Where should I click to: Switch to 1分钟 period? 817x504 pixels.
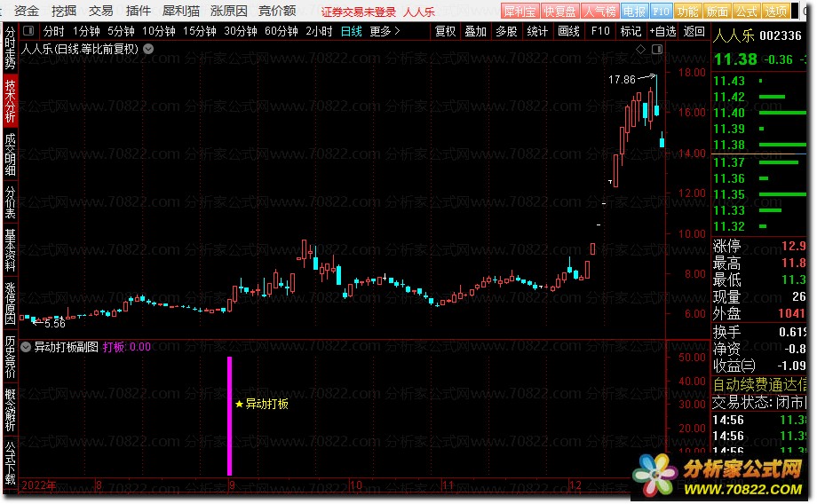click(x=86, y=31)
